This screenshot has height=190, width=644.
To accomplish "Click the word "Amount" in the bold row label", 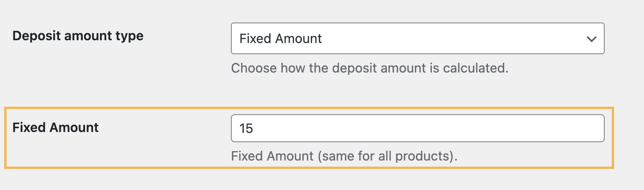I will (75, 127).
